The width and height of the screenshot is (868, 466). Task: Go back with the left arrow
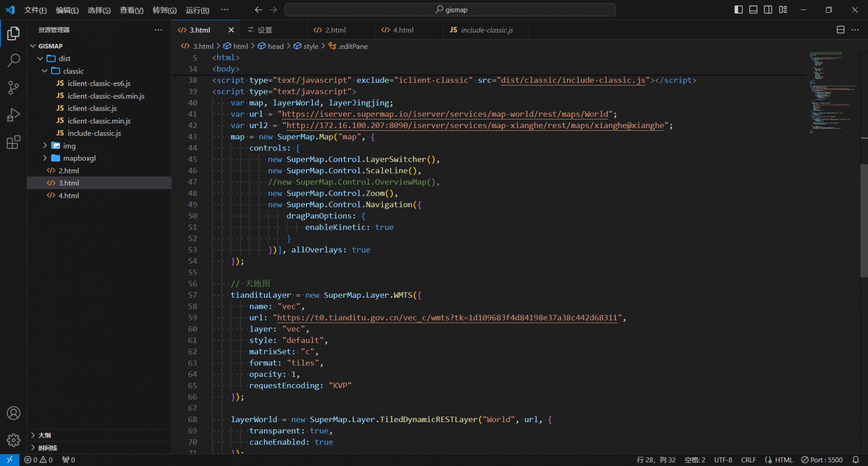258,10
